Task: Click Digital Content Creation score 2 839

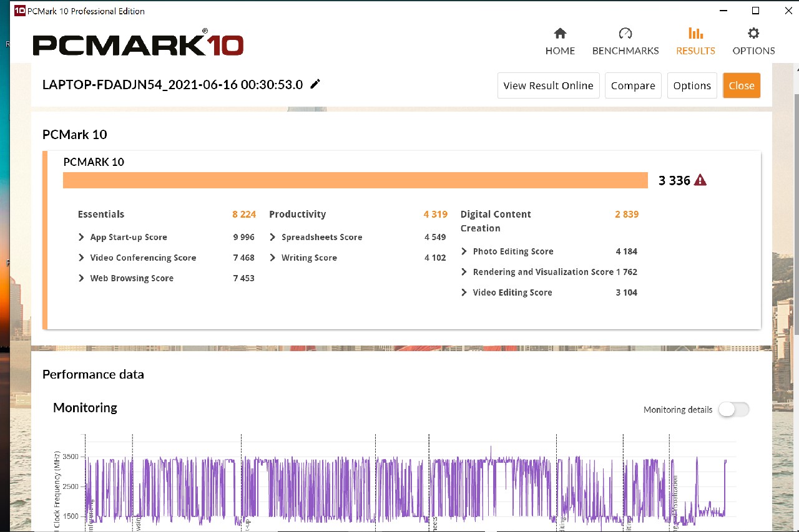Action: tap(627, 214)
